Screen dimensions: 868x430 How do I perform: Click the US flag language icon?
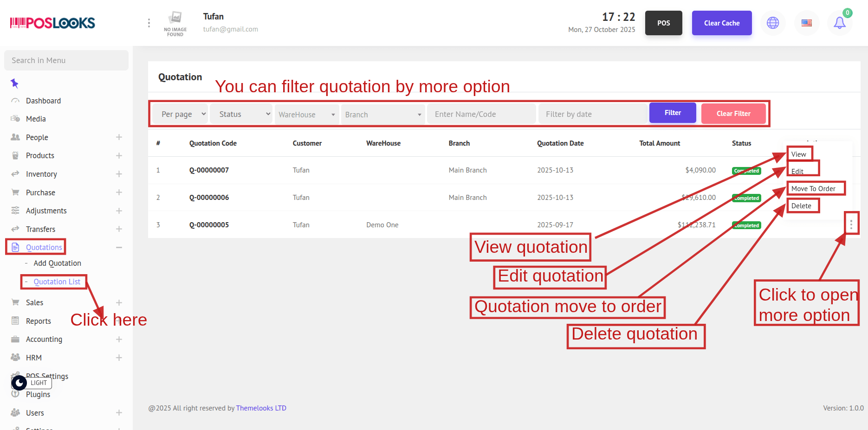pos(807,23)
